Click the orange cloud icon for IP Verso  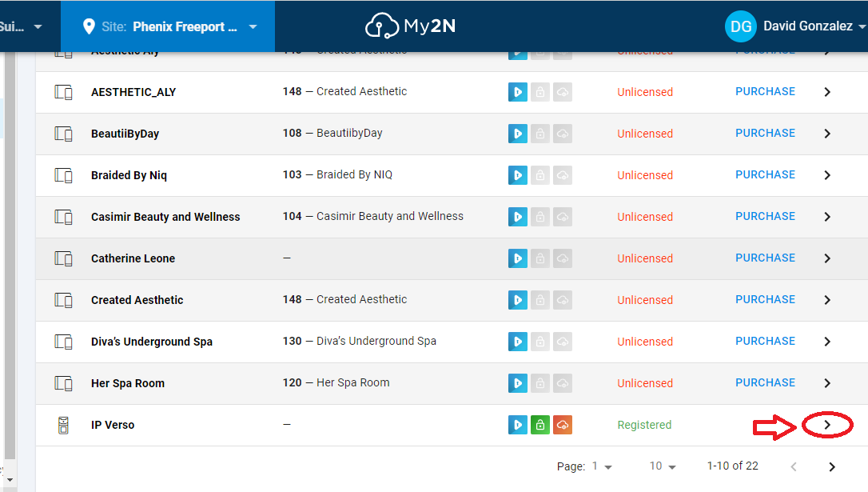563,425
